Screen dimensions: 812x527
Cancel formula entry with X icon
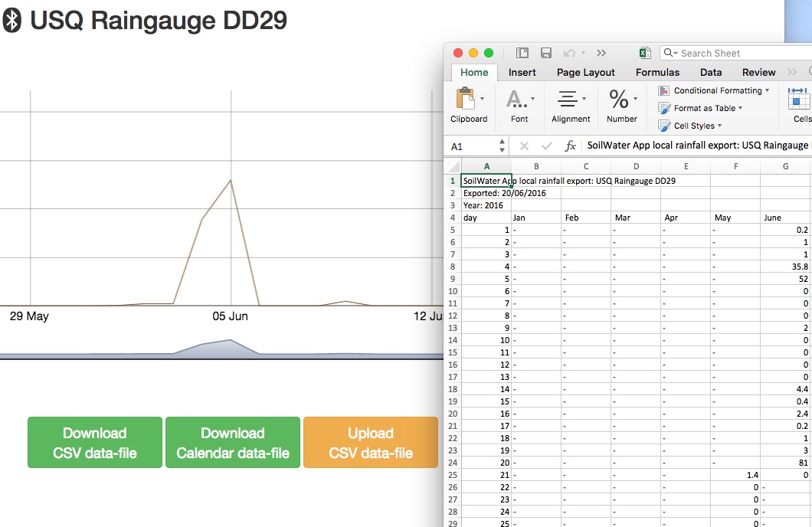click(x=524, y=146)
